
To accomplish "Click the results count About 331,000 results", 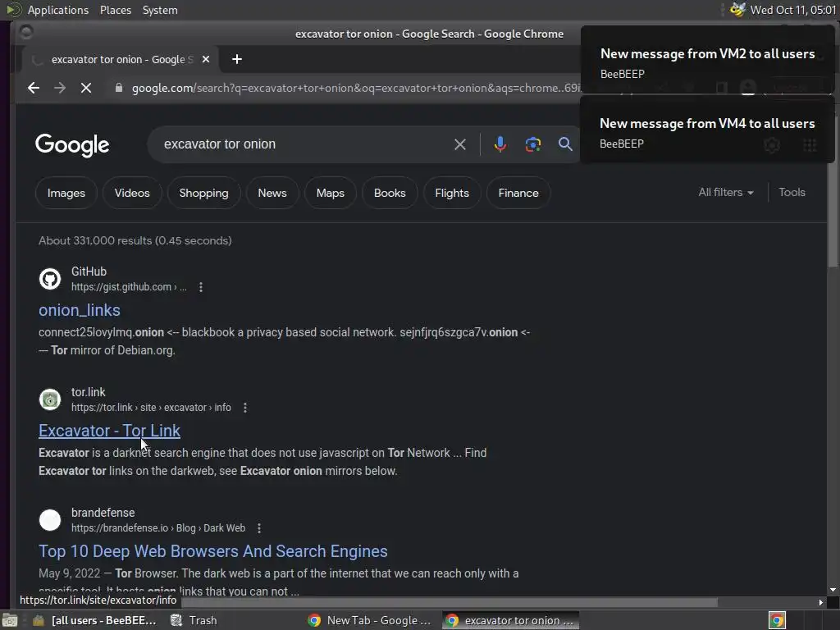I will point(135,240).
